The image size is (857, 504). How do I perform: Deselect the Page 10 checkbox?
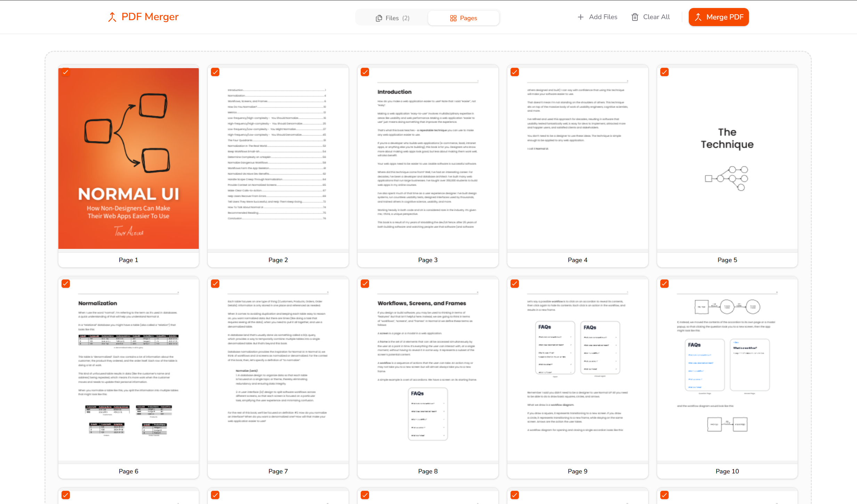(664, 284)
